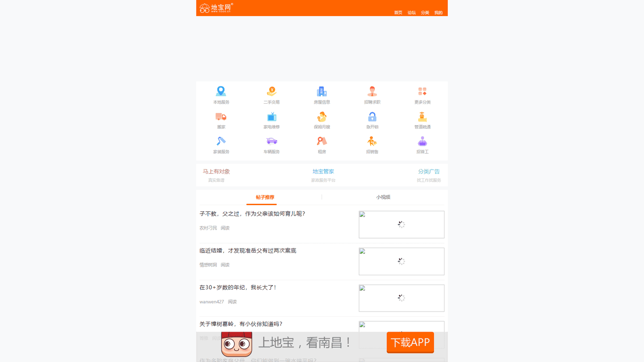Choose the 招普工 worker icon
644x362 pixels.
422,141
